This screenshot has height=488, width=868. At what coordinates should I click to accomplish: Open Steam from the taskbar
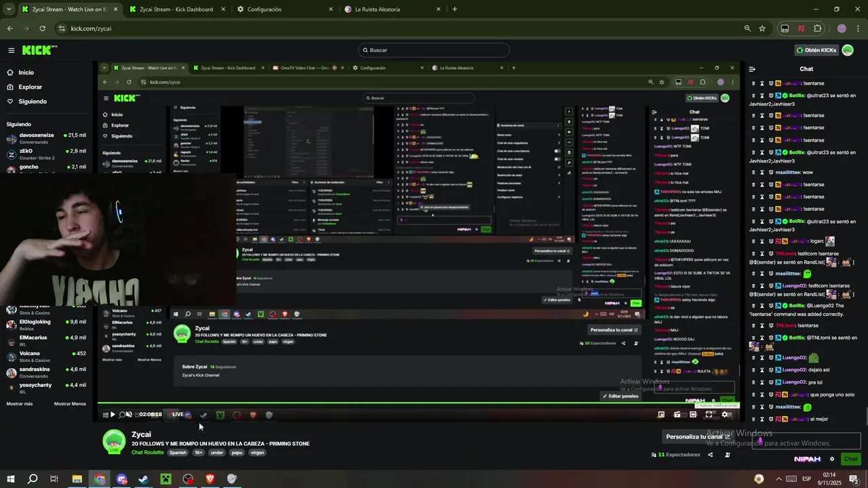click(144, 479)
